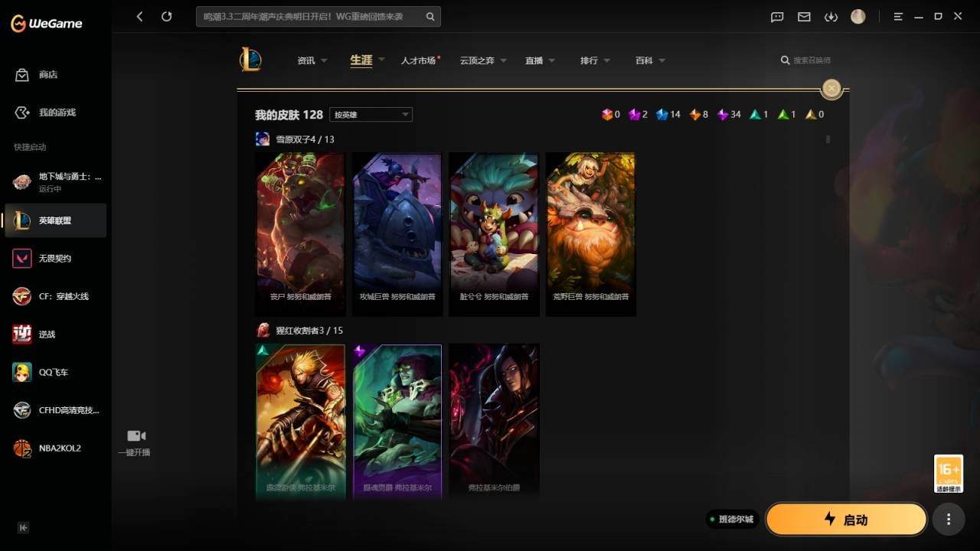Screen dimensions: 980x551
Task: Click the top search bar field
Action: click(318, 16)
